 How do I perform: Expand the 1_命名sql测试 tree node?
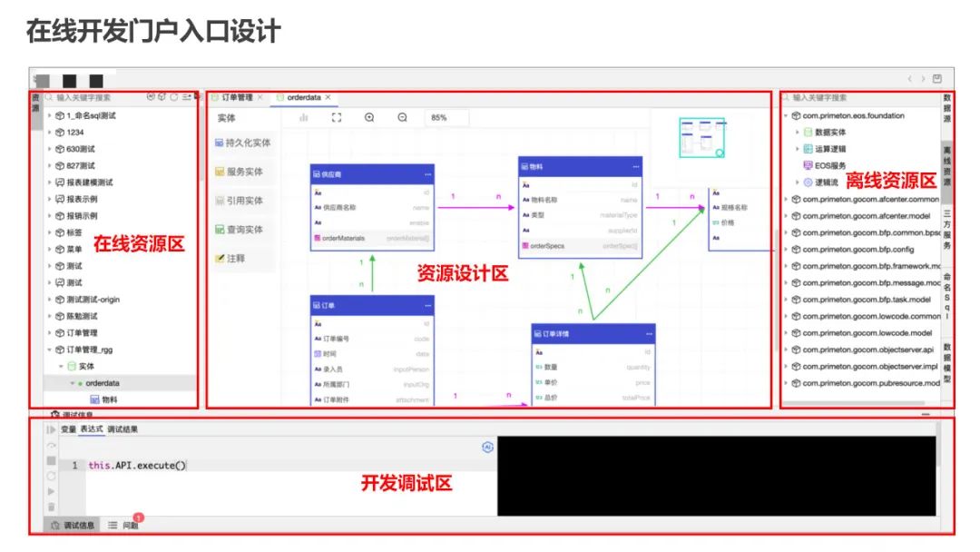(x=50, y=115)
